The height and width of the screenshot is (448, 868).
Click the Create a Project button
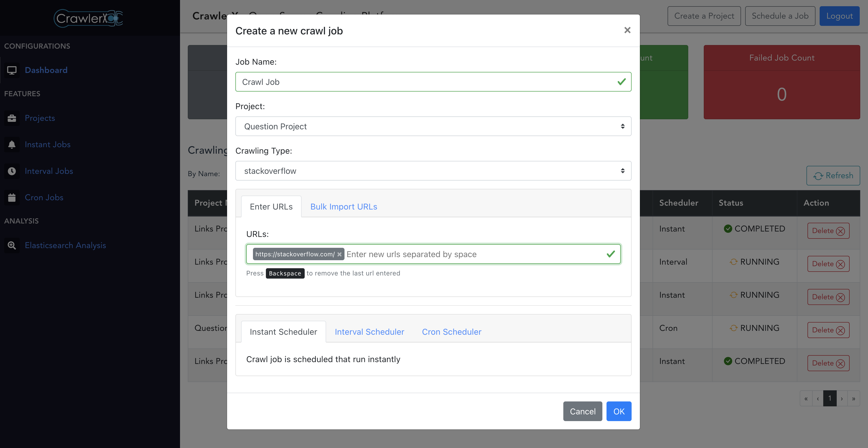[x=704, y=16]
